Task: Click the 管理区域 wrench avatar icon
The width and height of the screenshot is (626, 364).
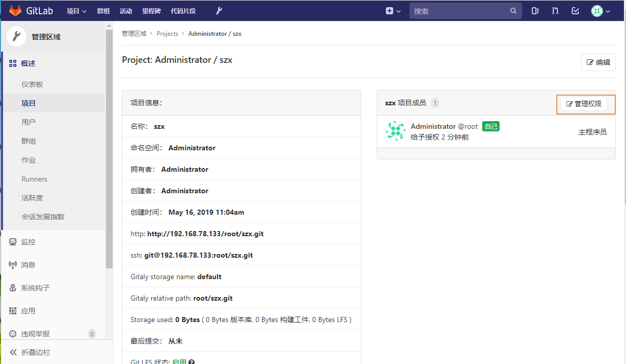Action: pos(16,36)
